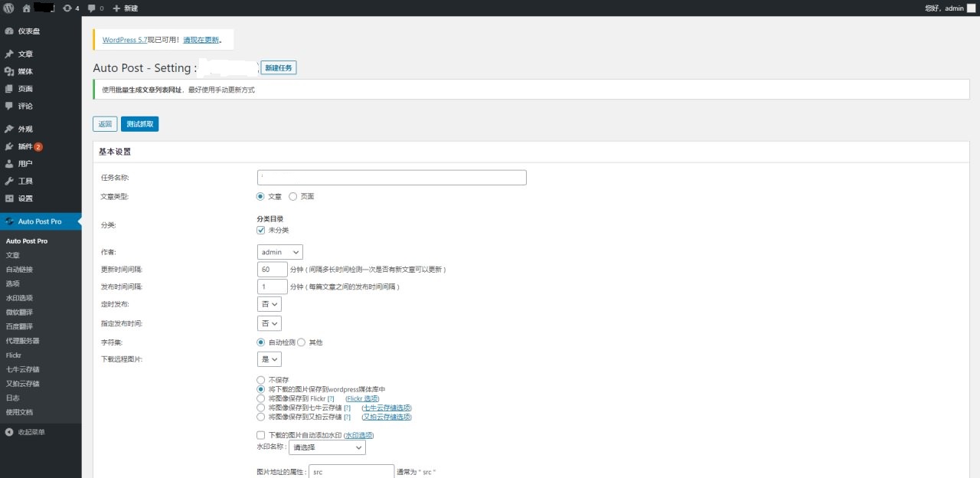Click the 设置 settings icon

pyautogui.click(x=9, y=198)
